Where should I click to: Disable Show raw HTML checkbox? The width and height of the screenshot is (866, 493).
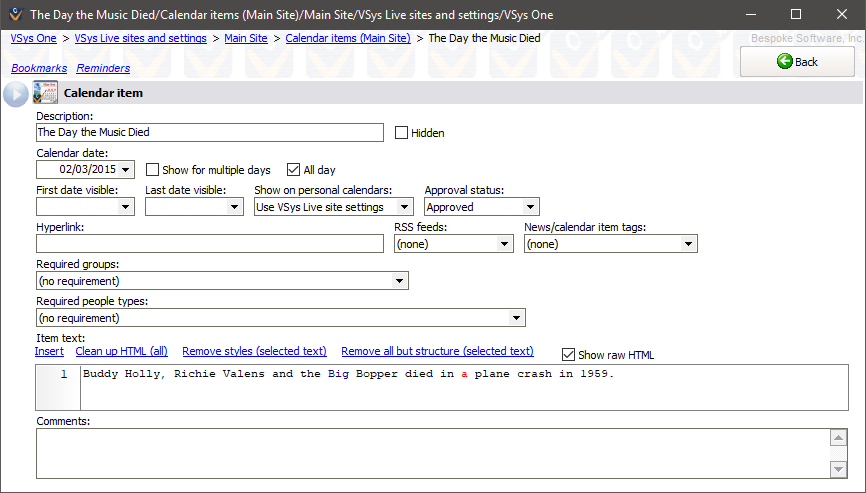point(569,355)
